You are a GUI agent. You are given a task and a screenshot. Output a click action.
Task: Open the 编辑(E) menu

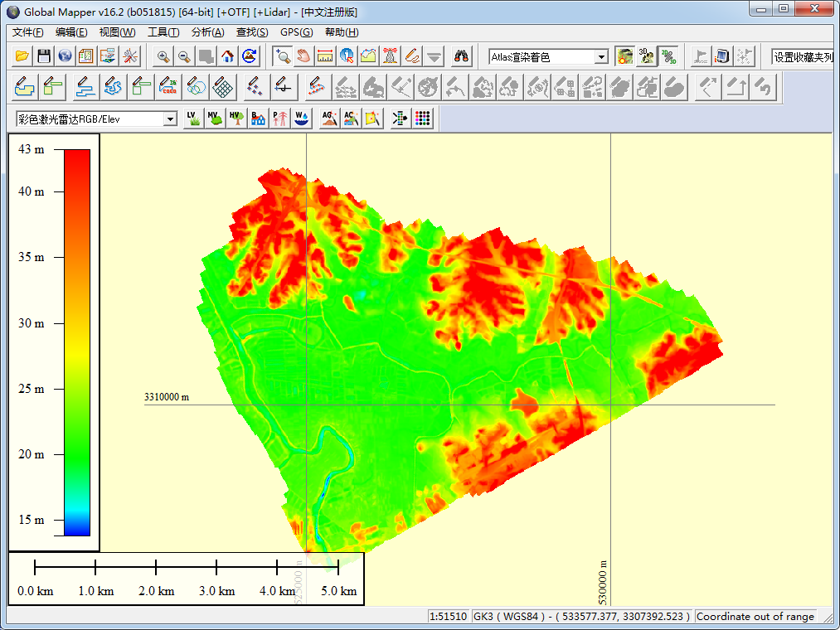71,32
